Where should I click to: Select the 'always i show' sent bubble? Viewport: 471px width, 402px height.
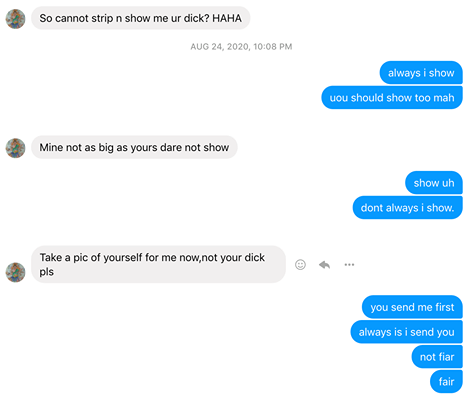pyautogui.click(x=421, y=73)
